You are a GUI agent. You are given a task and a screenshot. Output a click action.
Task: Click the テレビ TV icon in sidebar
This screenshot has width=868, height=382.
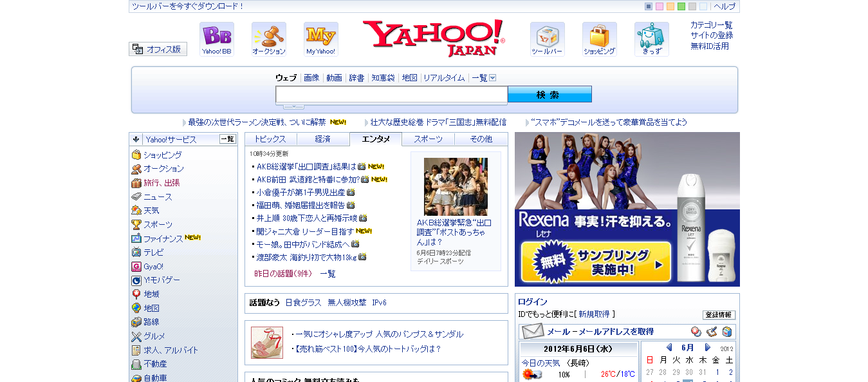(136, 253)
